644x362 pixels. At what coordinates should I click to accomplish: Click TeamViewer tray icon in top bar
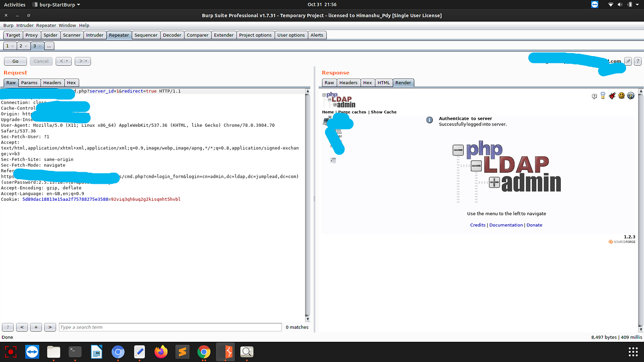(594, 4)
